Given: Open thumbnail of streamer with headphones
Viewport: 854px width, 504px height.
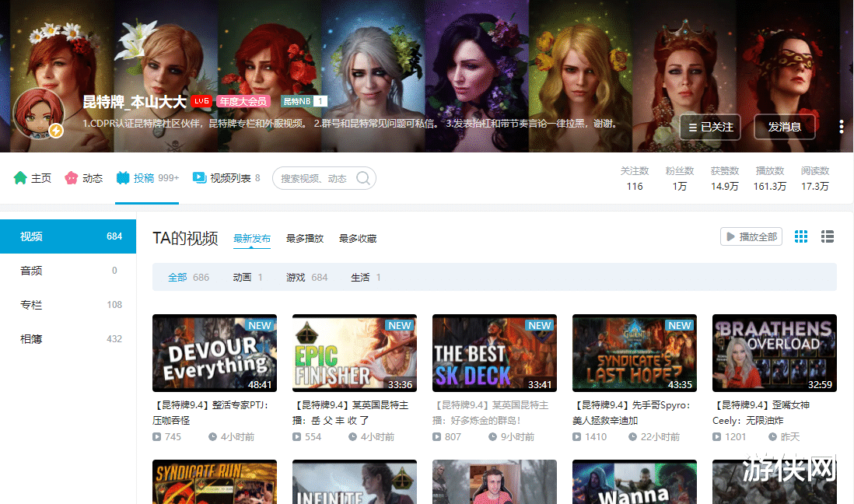Looking at the screenshot, I should tap(495, 482).
